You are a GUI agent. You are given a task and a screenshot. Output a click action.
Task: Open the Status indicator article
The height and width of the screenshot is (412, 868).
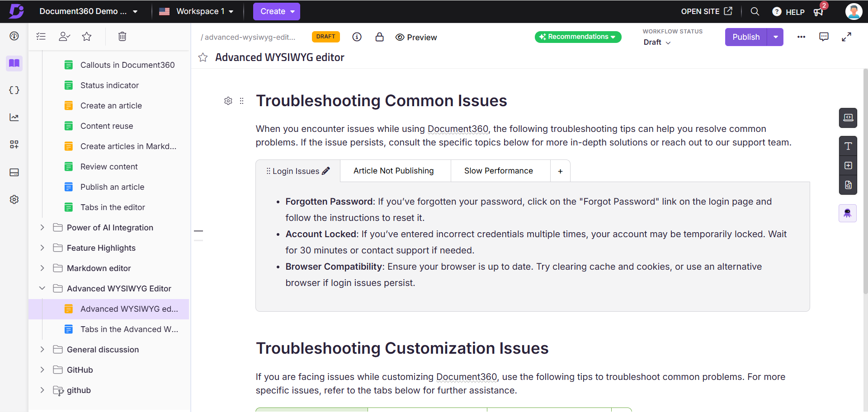[109, 85]
